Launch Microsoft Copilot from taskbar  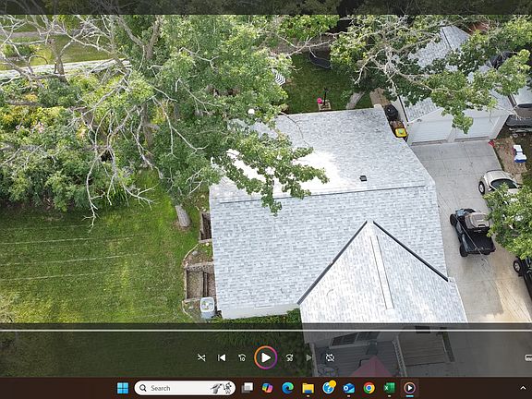pos(267,388)
